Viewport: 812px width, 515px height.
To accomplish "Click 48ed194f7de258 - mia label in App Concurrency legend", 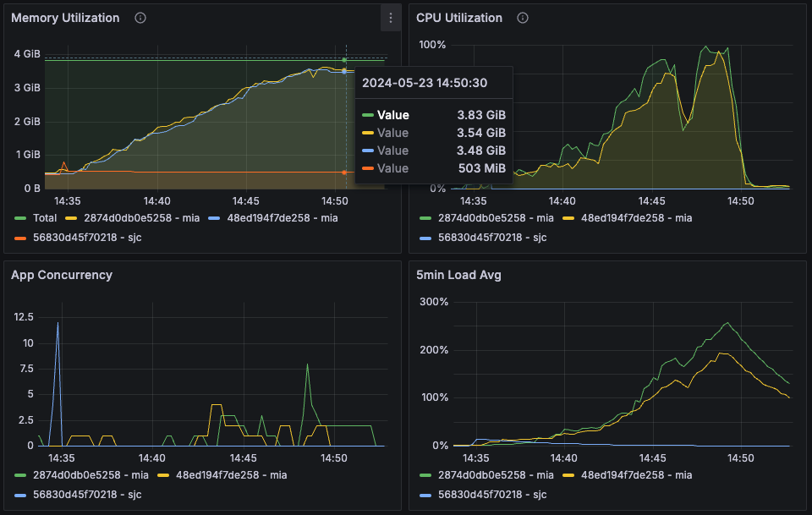I will (x=231, y=475).
